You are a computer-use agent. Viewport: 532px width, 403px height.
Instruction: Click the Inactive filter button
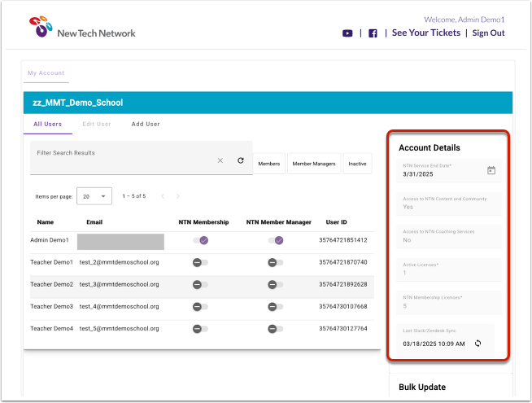pos(357,164)
